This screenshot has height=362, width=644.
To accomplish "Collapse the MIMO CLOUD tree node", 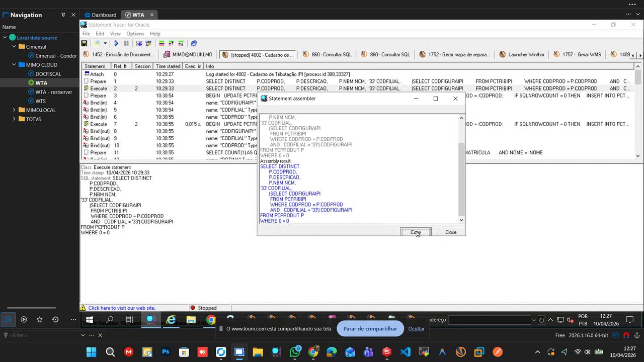I will [14, 65].
